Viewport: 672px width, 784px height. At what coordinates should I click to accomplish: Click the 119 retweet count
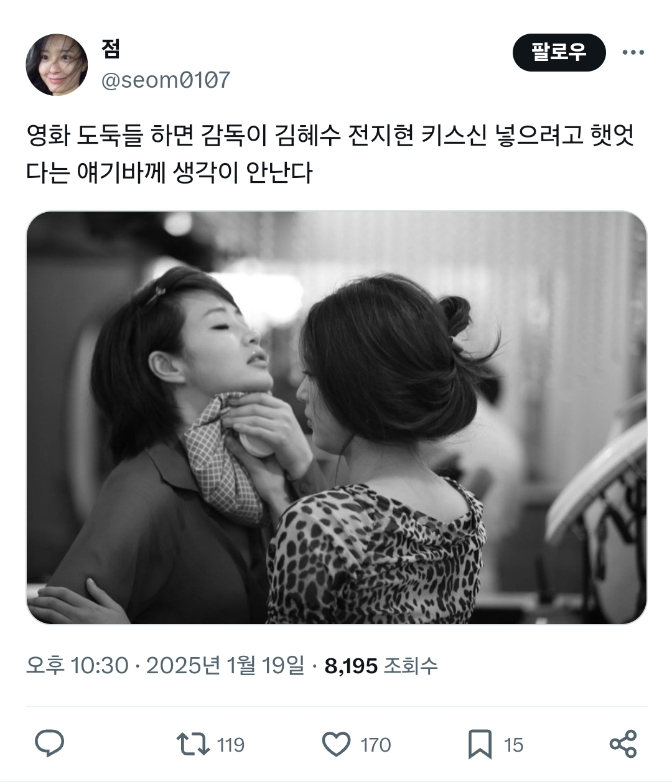point(231,745)
